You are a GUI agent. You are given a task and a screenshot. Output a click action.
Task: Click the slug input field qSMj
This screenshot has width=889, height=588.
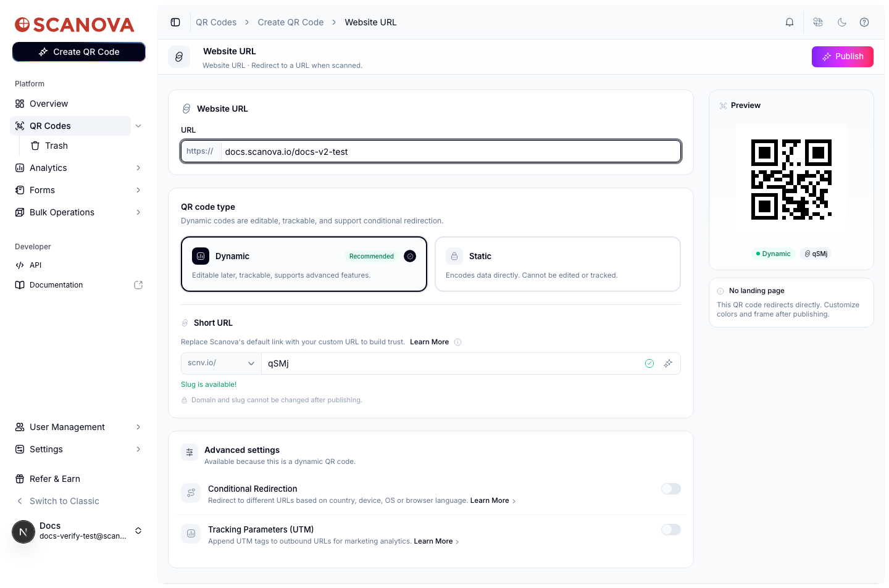pos(451,363)
